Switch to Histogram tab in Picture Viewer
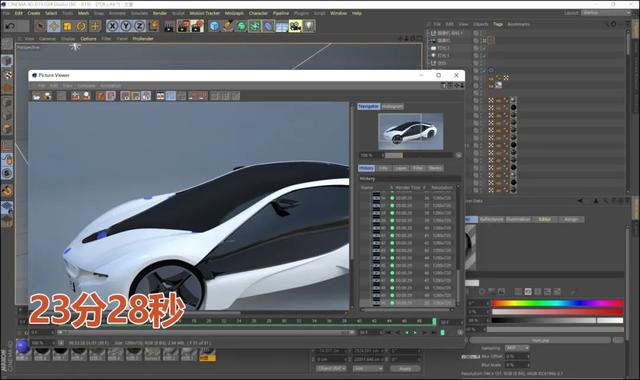Viewport: 640px width, 380px height. click(392, 107)
